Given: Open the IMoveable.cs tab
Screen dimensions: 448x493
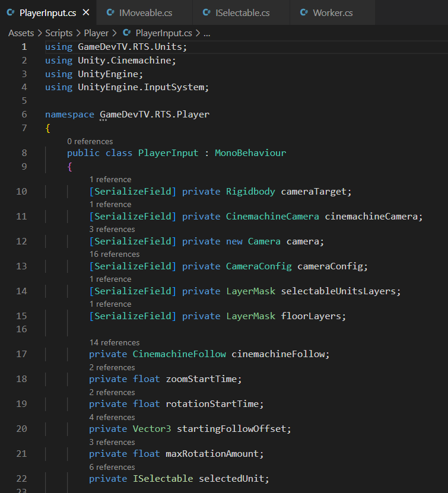Looking at the screenshot, I should (145, 13).
